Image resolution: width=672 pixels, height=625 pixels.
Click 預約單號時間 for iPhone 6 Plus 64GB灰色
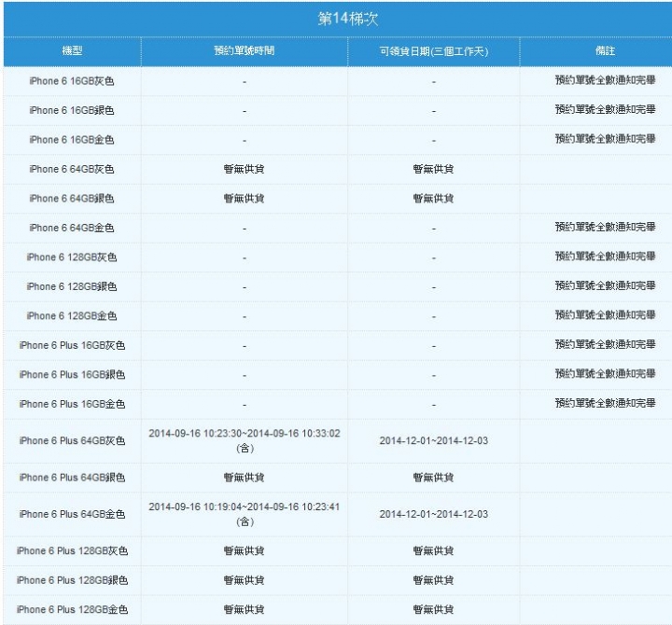tap(245, 441)
